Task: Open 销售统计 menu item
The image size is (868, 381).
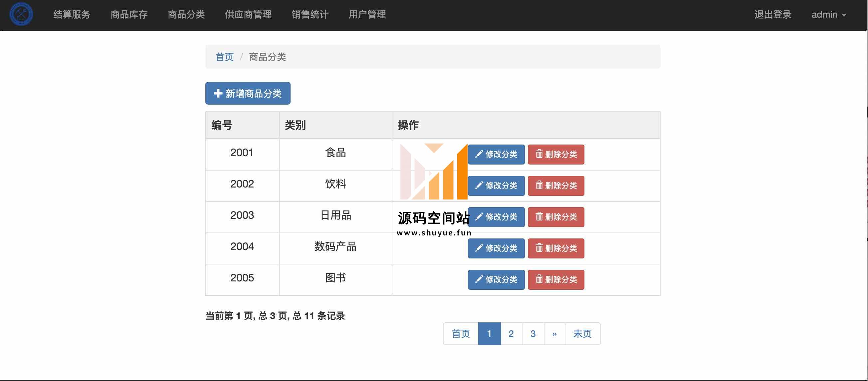Action: 310,15
